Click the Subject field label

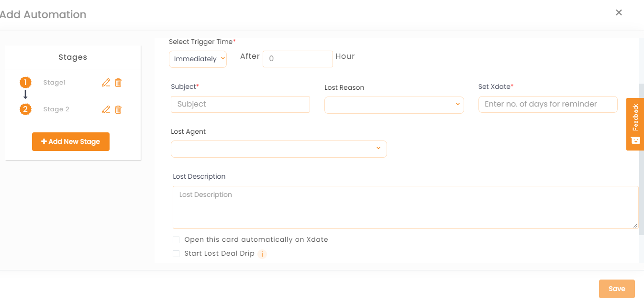(185, 87)
